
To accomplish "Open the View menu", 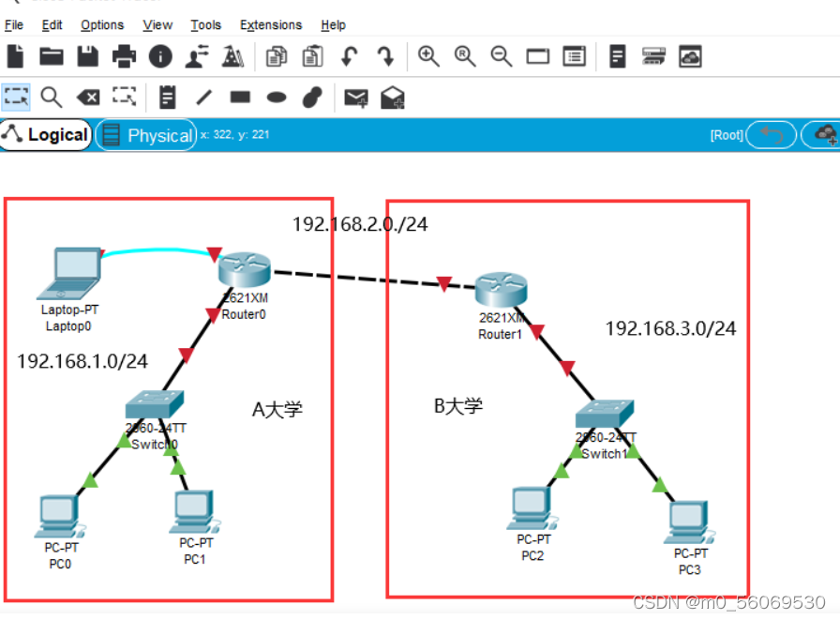I will (x=157, y=25).
